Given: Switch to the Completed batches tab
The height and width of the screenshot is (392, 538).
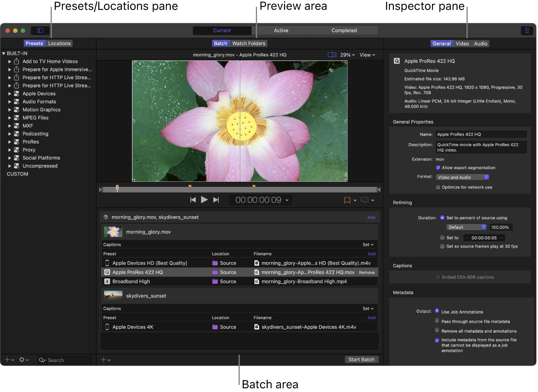Looking at the screenshot, I should (x=344, y=30).
